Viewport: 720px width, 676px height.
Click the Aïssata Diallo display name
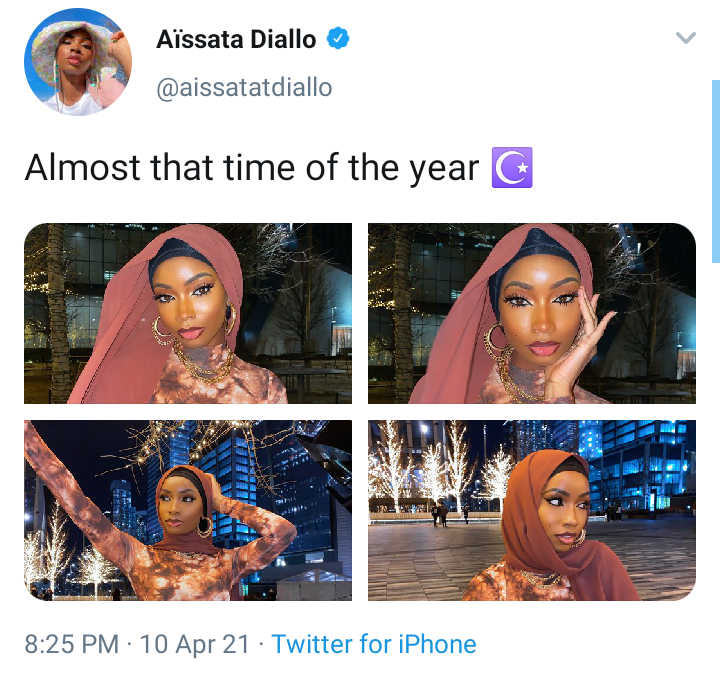[236, 39]
